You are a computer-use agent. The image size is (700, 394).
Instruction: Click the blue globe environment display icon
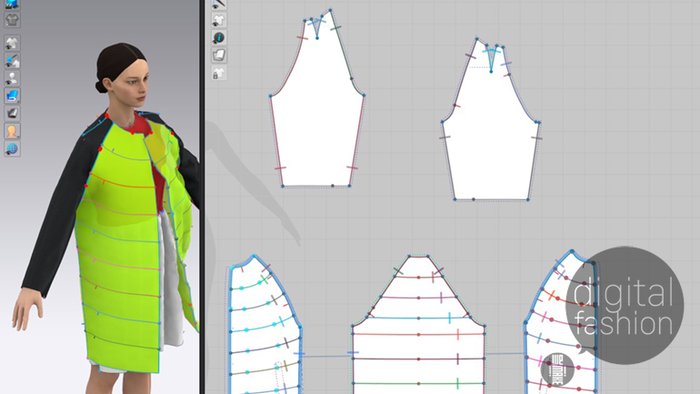click(12, 148)
